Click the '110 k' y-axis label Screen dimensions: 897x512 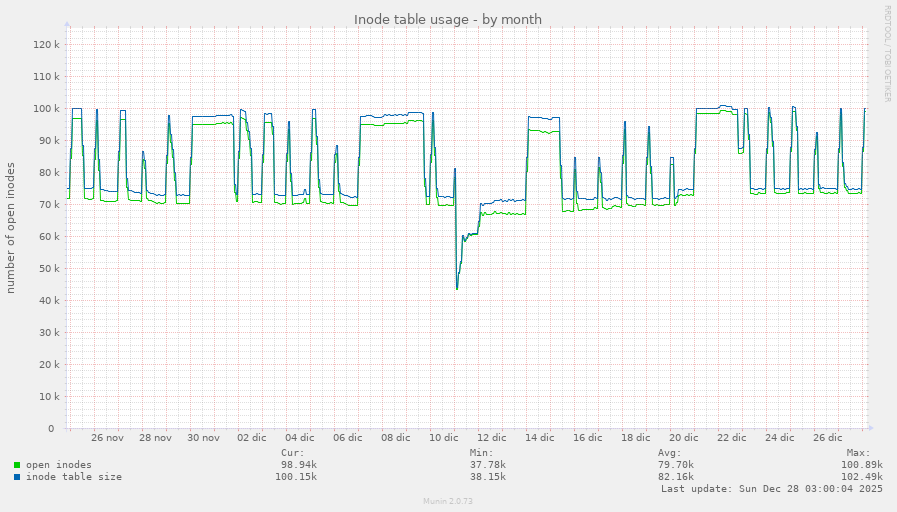46,77
